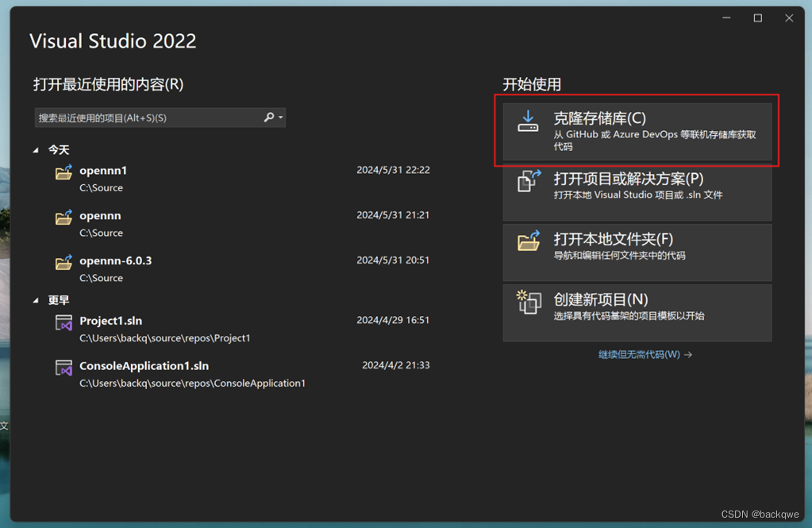Screen dimensions: 812x528
Task: Click path C:\Users\backq\source\repos\ConsoleApplication1
Action: coord(192,383)
